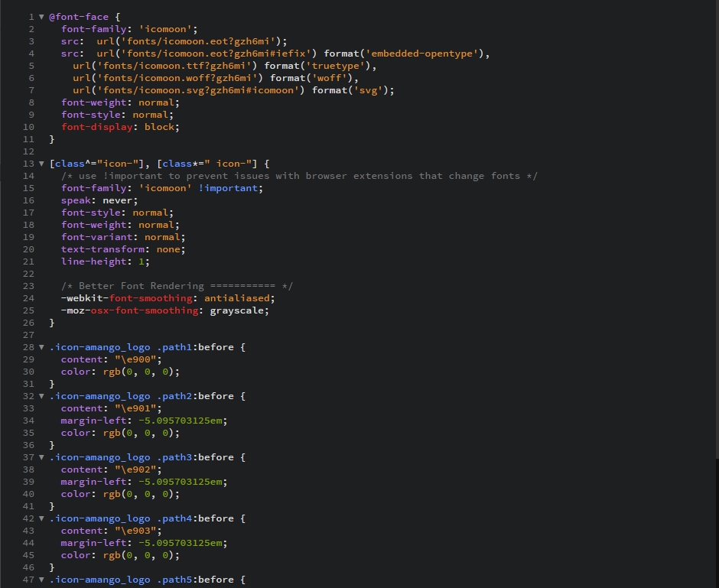Click the 'fonts/icomoon.eot?gzh6mi' url on line 3
This screenshot has width=719, height=588.
click(197, 41)
